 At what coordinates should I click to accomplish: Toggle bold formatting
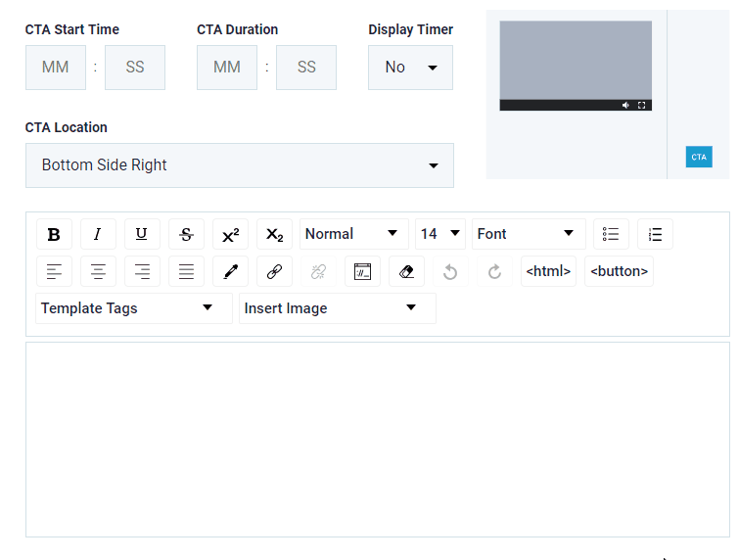54,234
